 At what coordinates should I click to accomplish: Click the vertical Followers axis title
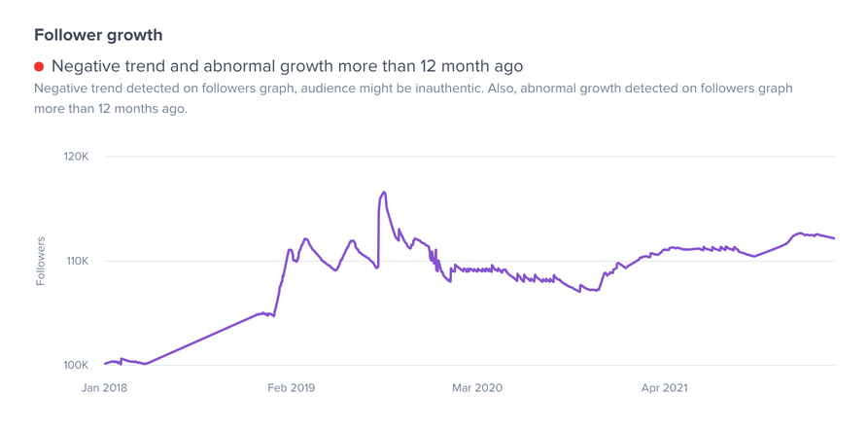[x=41, y=261]
